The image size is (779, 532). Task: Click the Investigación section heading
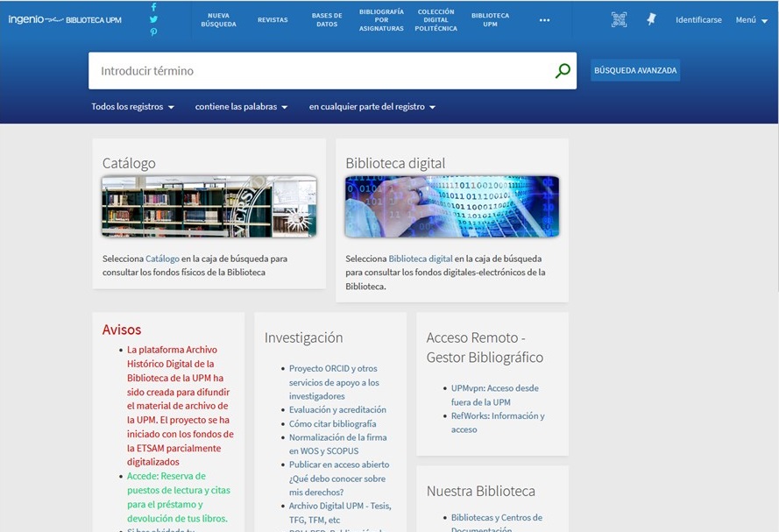click(303, 337)
